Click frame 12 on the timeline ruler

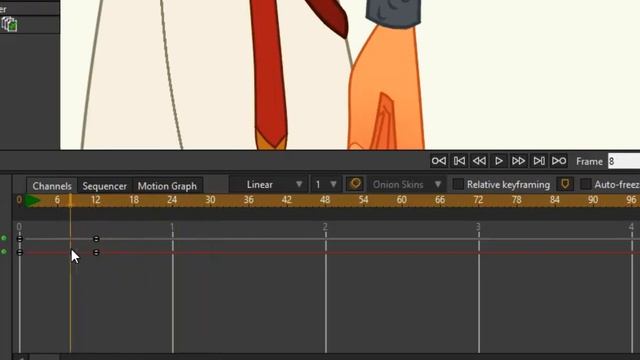(x=96, y=200)
